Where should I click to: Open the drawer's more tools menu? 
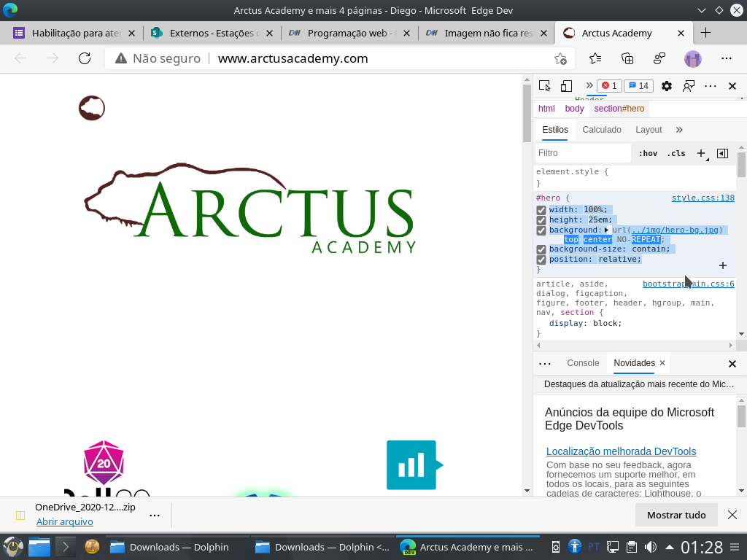click(544, 364)
